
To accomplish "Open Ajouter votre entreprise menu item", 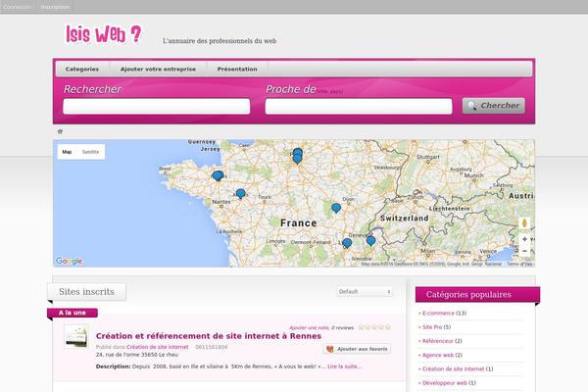I will coord(158,69).
